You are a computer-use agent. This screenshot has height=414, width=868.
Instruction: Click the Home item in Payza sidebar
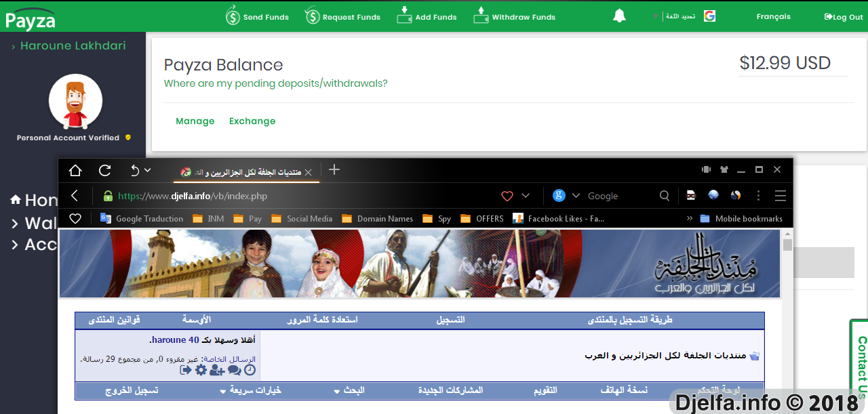(x=34, y=200)
